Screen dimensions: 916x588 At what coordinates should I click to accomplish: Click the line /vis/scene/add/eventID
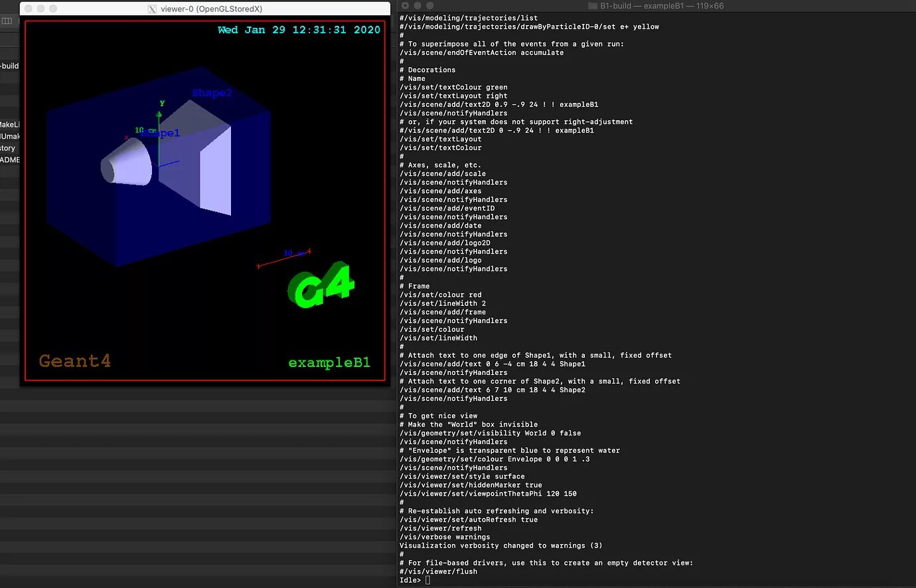coord(447,208)
